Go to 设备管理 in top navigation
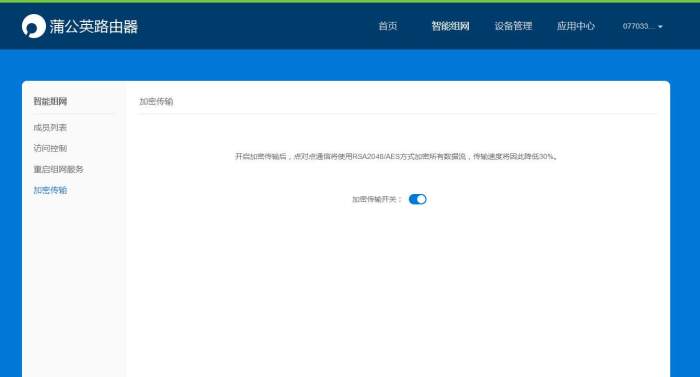The width and height of the screenshot is (700, 377). [x=513, y=26]
